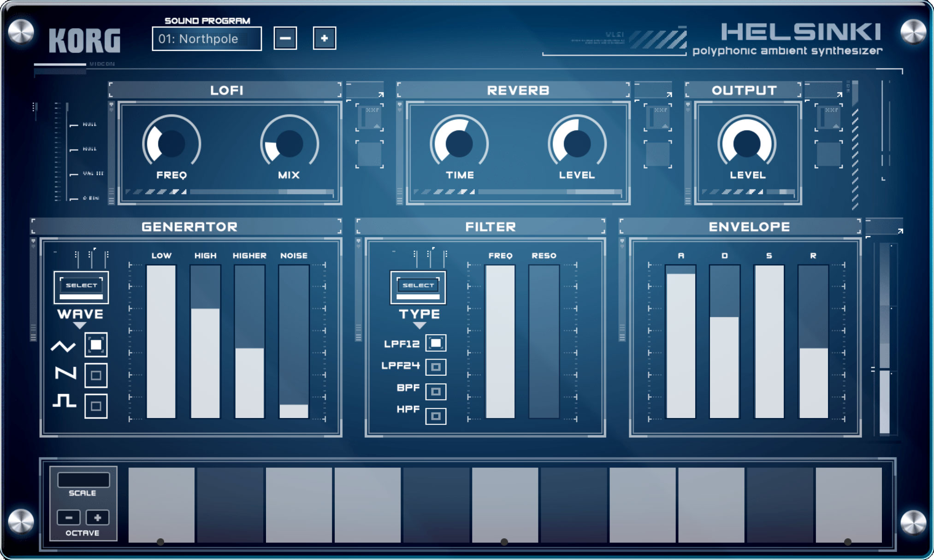Go to next sound program with plus

(325, 38)
